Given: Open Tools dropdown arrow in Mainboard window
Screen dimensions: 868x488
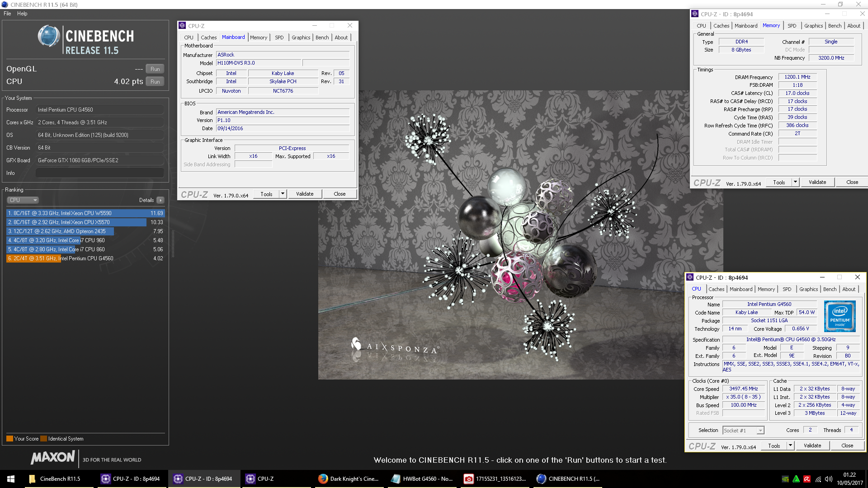Looking at the screenshot, I should pos(283,194).
